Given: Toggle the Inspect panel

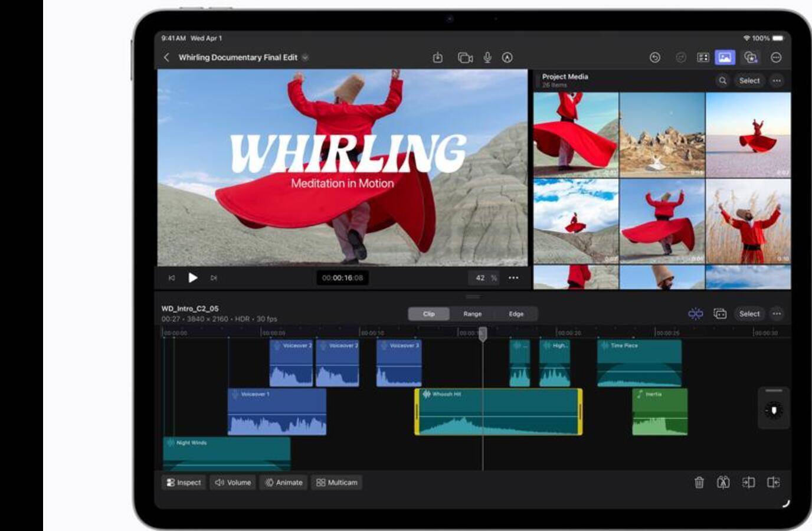Looking at the screenshot, I should pos(184,483).
